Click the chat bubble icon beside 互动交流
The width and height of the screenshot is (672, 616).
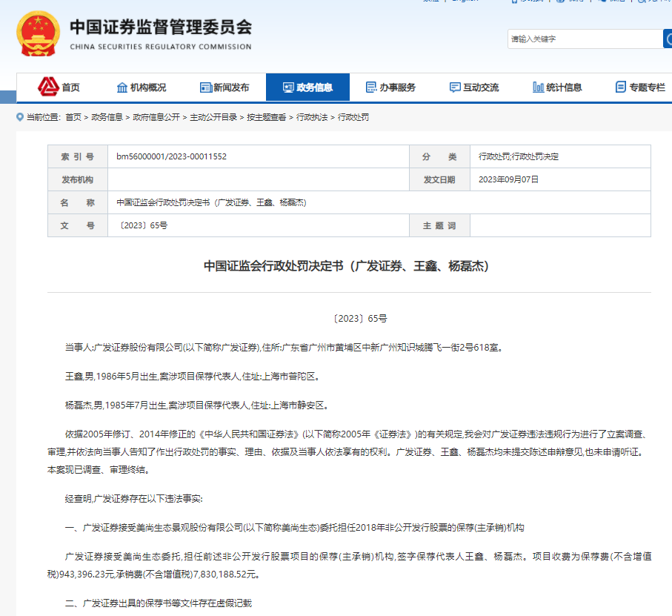tap(455, 87)
